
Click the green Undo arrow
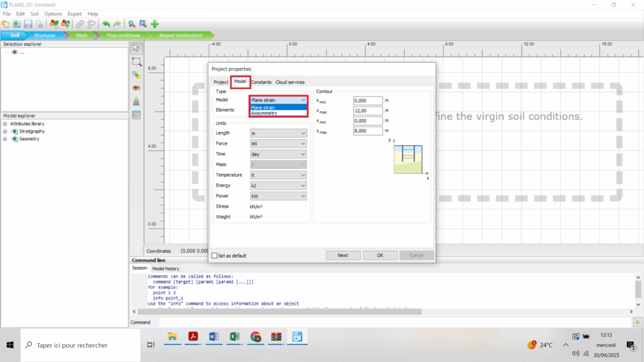tap(106, 25)
